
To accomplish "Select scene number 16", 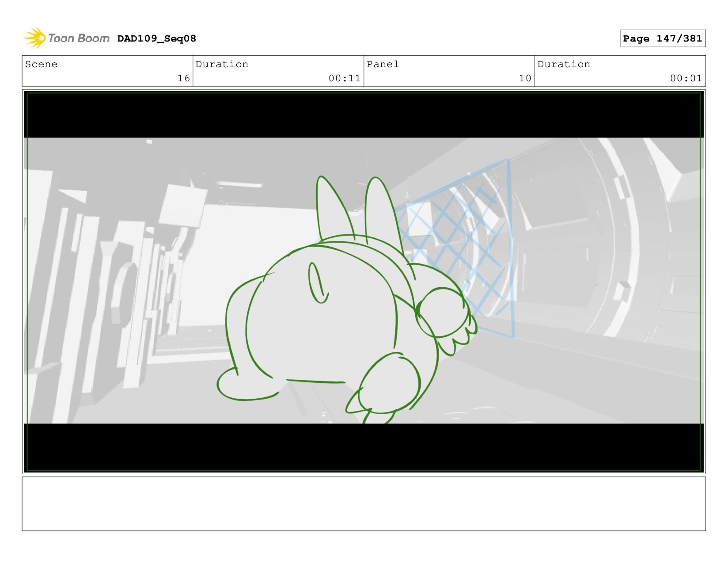I will pos(183,78).
